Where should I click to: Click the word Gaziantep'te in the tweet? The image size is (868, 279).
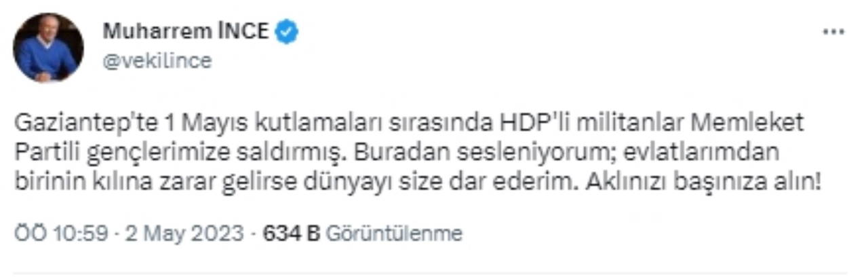point(81,124)
